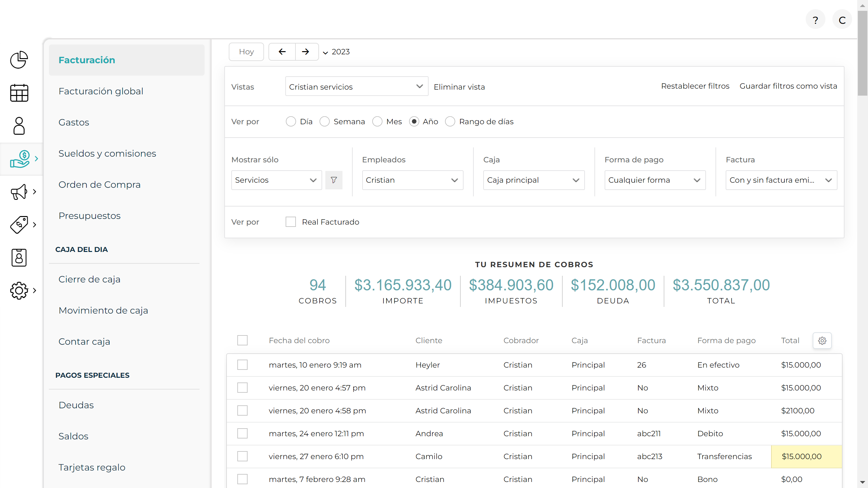Go to next year with right arrow
This screenshot has height=488, width=868.
(305, 51)
